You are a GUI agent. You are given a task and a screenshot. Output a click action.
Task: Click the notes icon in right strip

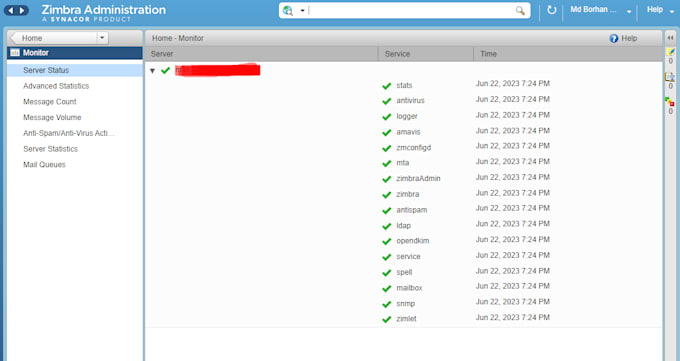670,52
